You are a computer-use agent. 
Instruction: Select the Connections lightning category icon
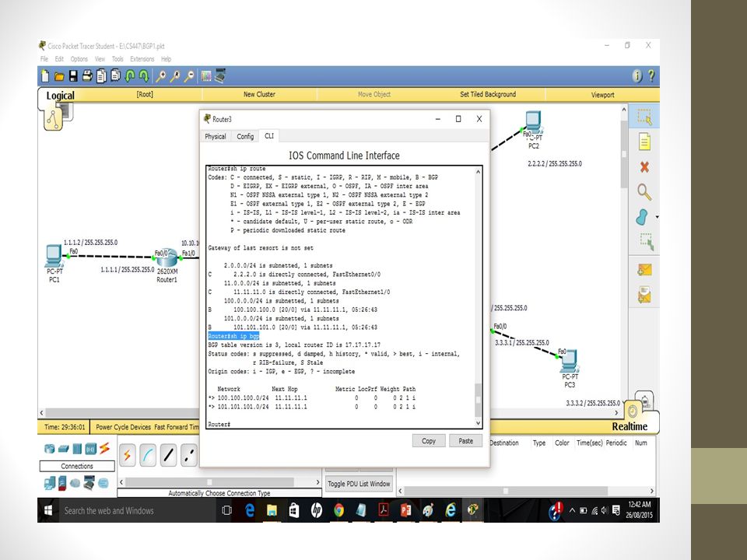click(x=105, y=448)
